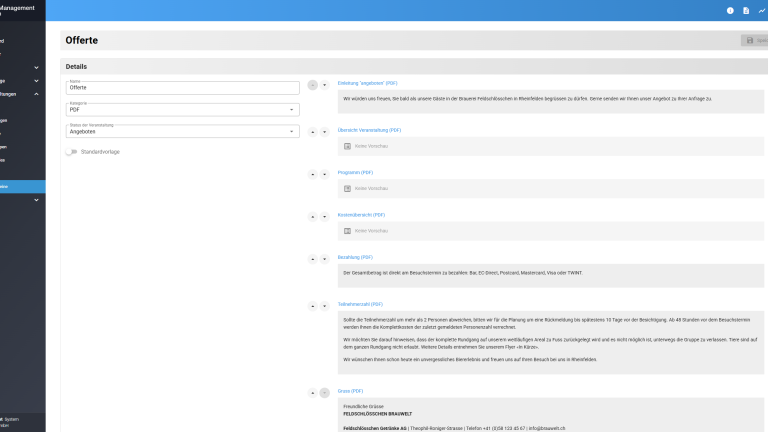Image resolution: width=768 pixels, height=432 pixels.
Task: Click the trend chart icon in header
Action: [762, 11]
